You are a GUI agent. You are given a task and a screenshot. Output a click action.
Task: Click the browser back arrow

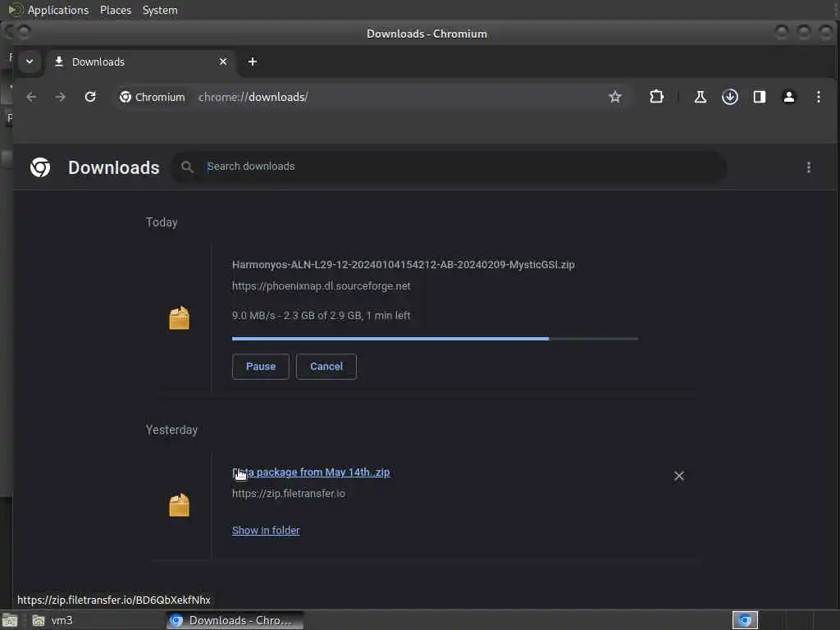click(x=32, y=97)
